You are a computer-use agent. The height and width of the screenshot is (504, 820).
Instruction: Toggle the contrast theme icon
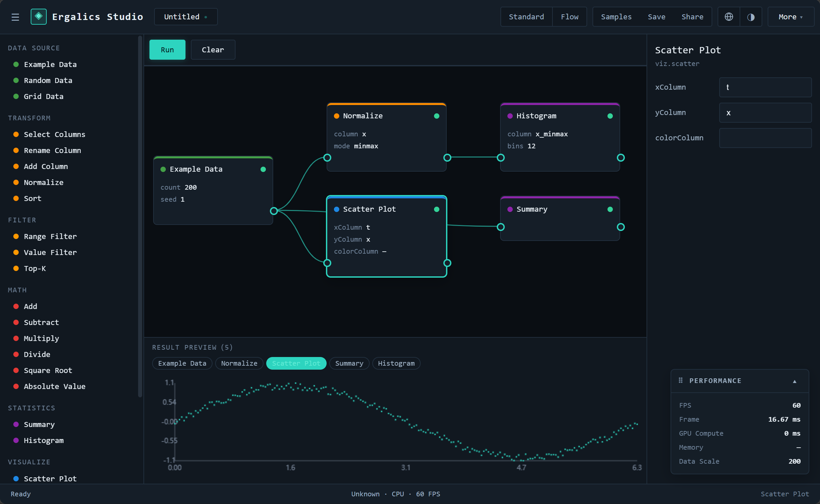[751, 17]
